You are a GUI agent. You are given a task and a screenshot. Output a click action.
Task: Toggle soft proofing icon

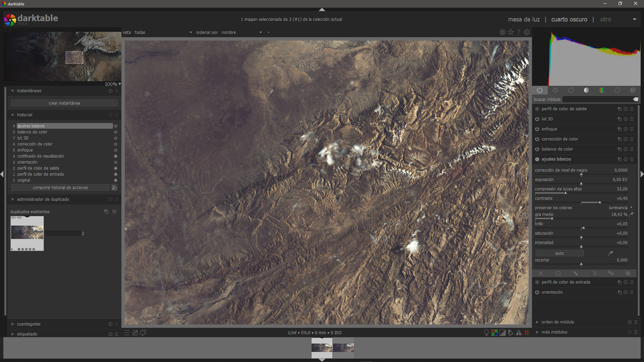coord(511,333)
